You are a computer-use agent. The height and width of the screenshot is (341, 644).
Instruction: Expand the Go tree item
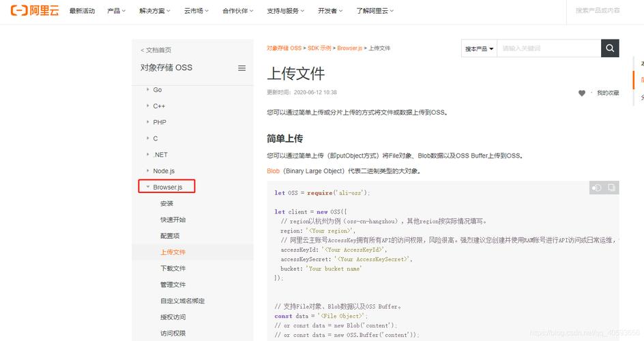(x=154, y=89)
